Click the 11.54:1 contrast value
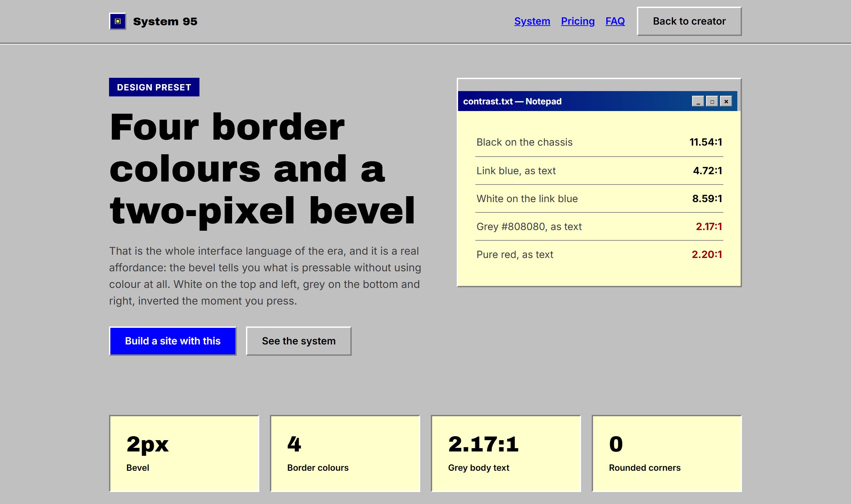The height and width of the screenshot is (504, 851). pyautogui.click(x=706, y=142)
